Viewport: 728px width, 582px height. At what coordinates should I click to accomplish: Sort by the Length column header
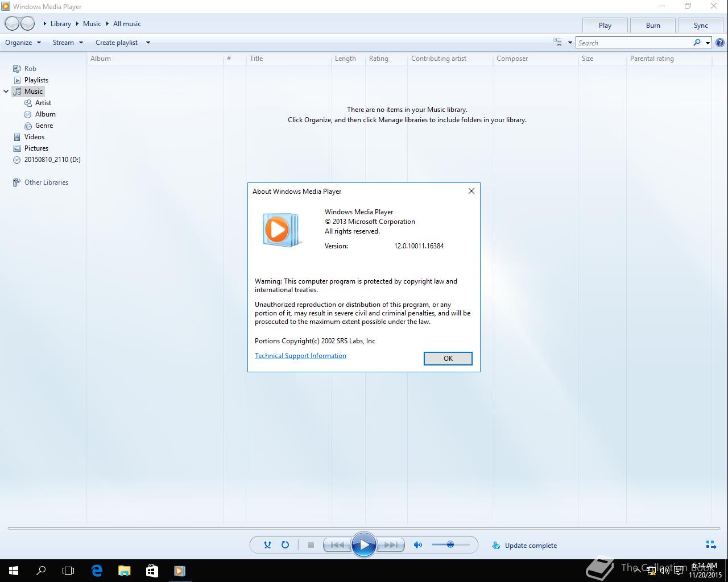click(348, 59)
